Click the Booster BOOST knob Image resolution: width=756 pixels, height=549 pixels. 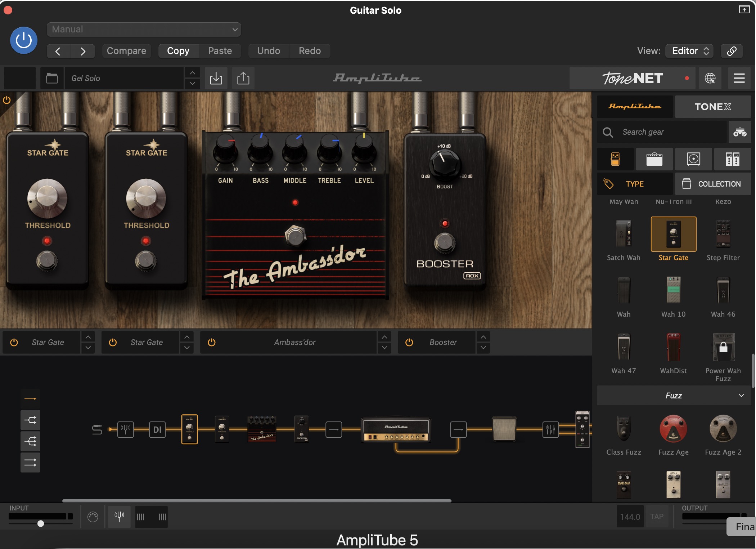point(445,164)
